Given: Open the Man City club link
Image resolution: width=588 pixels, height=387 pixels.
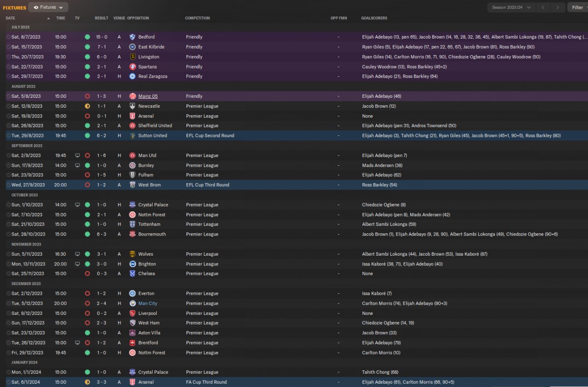Looking at the screenshot, I should (x=148, y=303).
